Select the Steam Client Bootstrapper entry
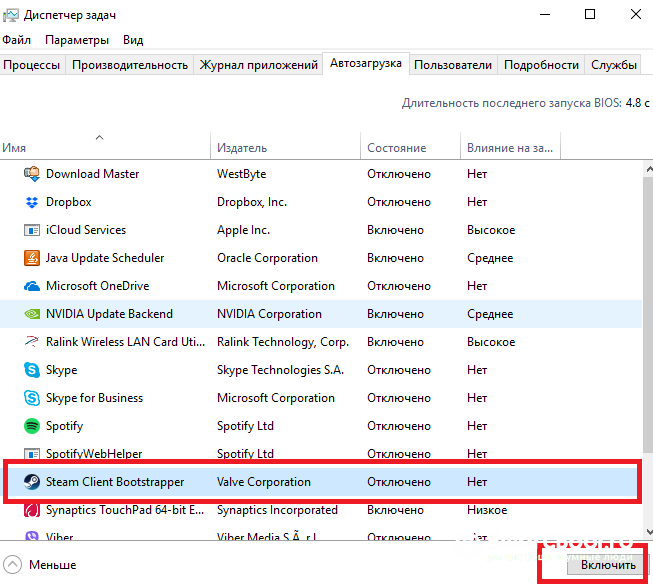The height and width of the screenshot is (584, 653). [115, 482]
